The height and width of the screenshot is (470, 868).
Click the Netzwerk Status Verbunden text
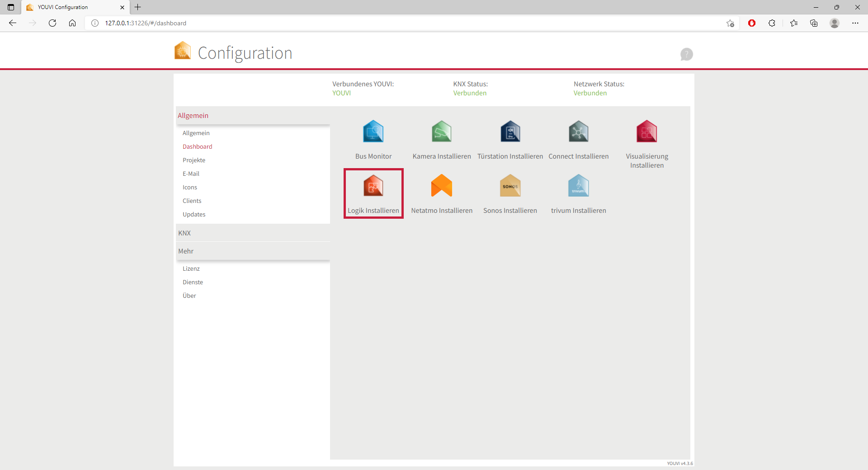click(x=590, y=93)
